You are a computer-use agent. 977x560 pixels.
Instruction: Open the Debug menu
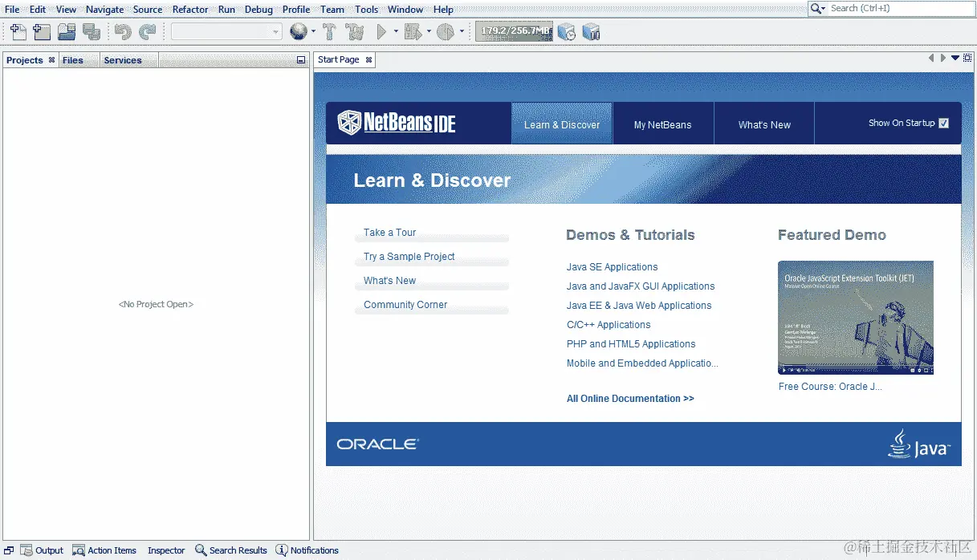point(258,10)
